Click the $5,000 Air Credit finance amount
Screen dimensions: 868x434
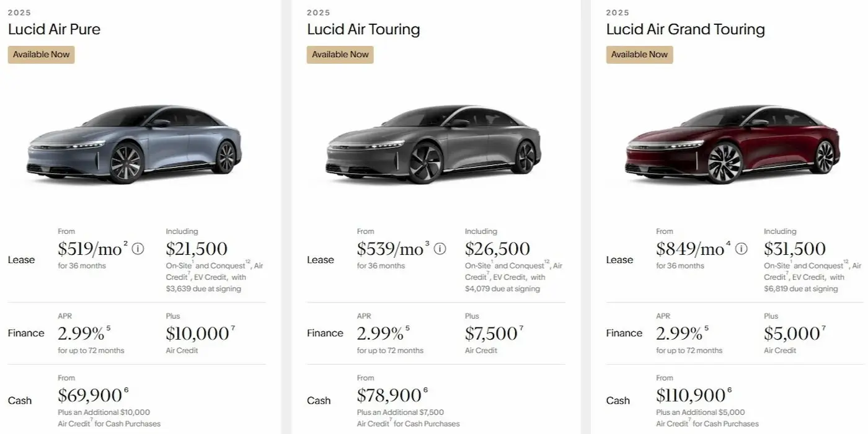pyautogui.click(x=791, y=334)
